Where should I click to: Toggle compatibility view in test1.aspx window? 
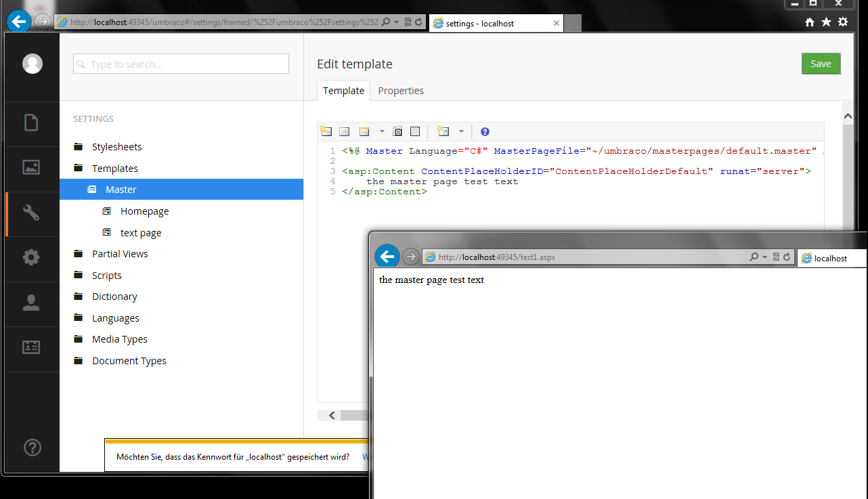pyautogui.click(x=776, y=257)
